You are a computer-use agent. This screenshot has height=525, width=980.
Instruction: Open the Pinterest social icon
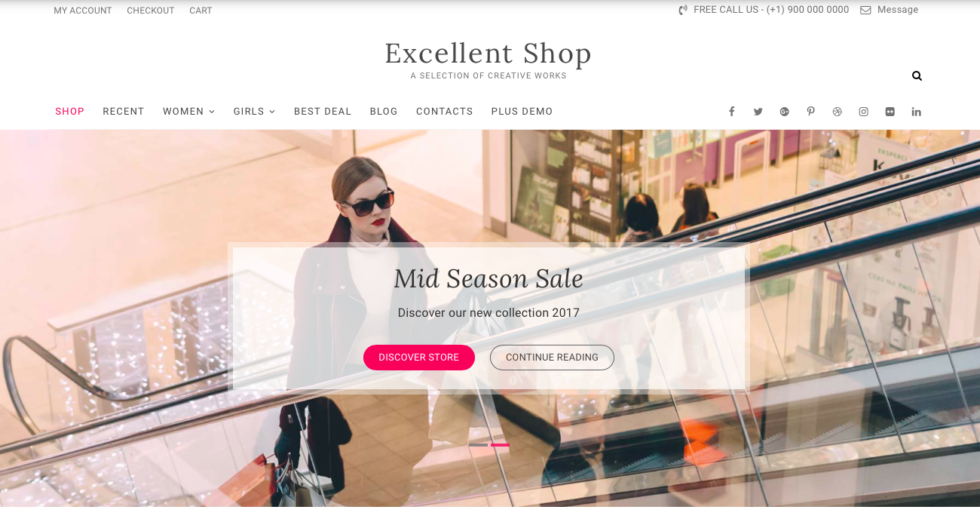tap(810, 112)
